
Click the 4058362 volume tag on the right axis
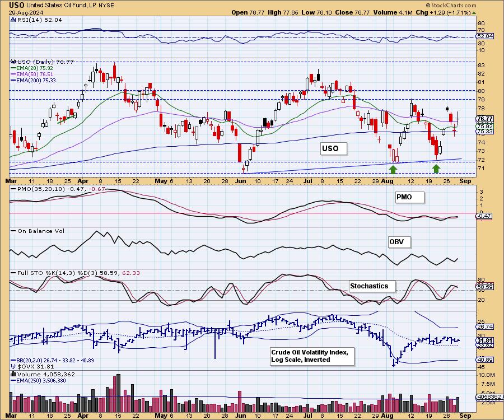(489, 397)
